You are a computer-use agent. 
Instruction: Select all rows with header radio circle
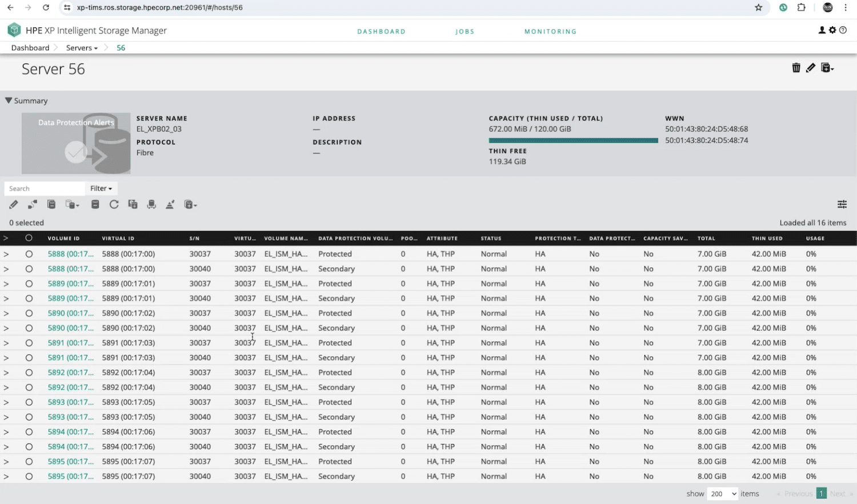(29, 238)
